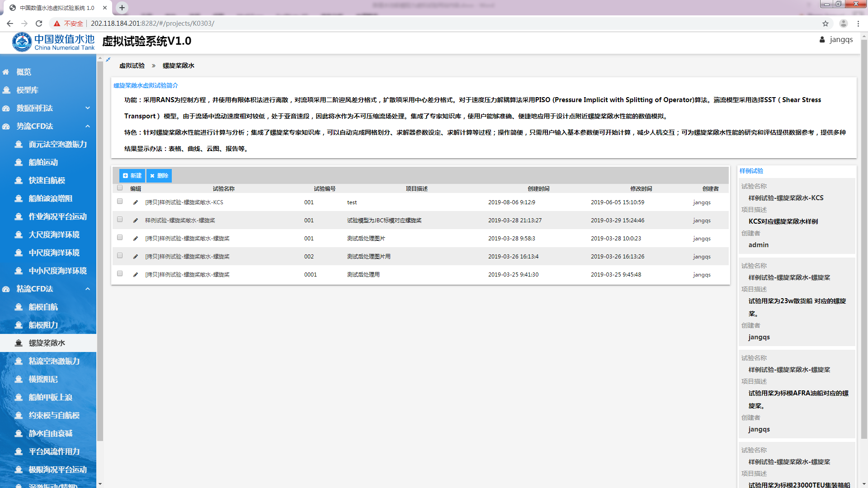
Task: Click pencil edit icon for test row
Action: [x=135, y=202]
